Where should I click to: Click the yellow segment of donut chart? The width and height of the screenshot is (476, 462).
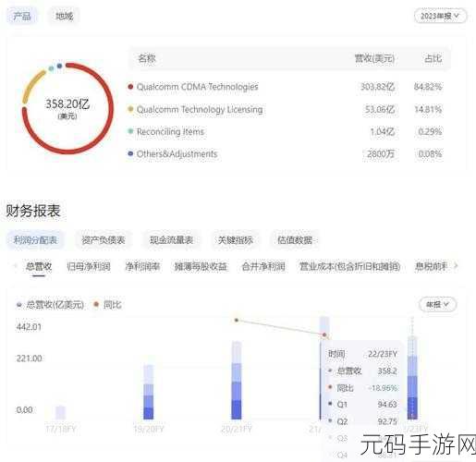pyautogui.click(x=31, y=87)
